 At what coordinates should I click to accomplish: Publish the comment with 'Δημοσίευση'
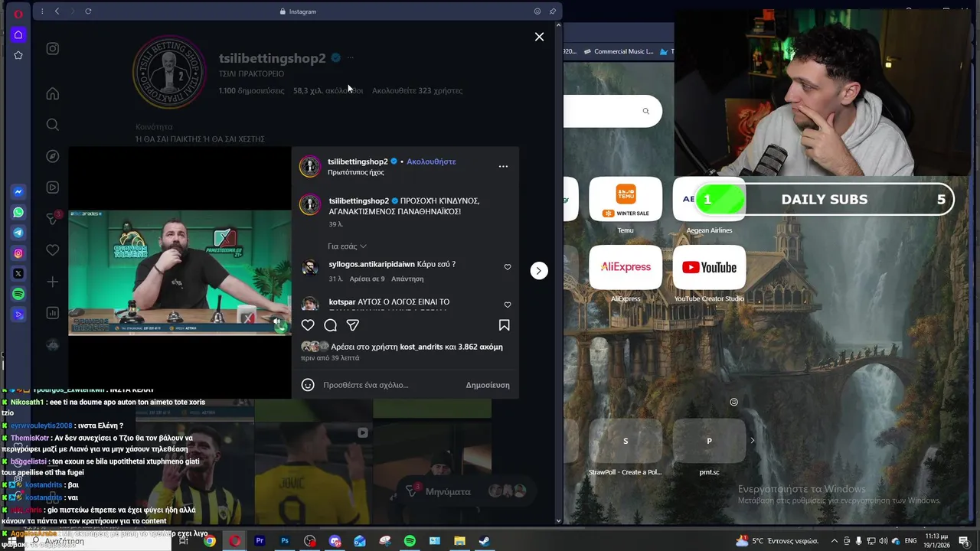click(x=488, y=385)
